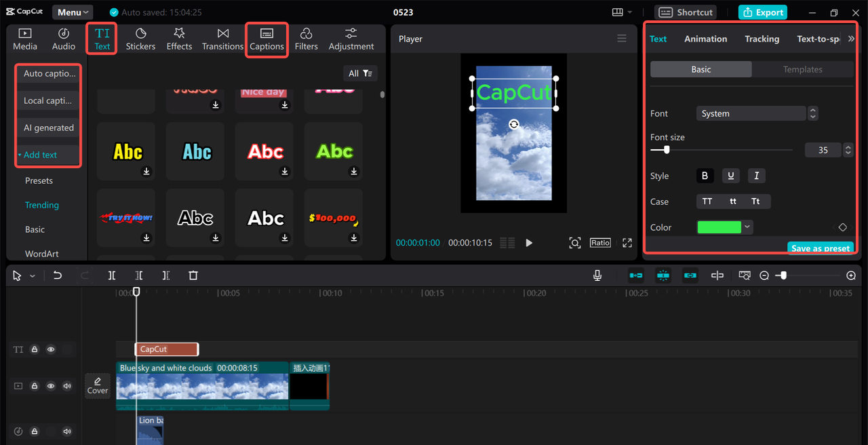Click the Ratio button in Player

[600, 243]
